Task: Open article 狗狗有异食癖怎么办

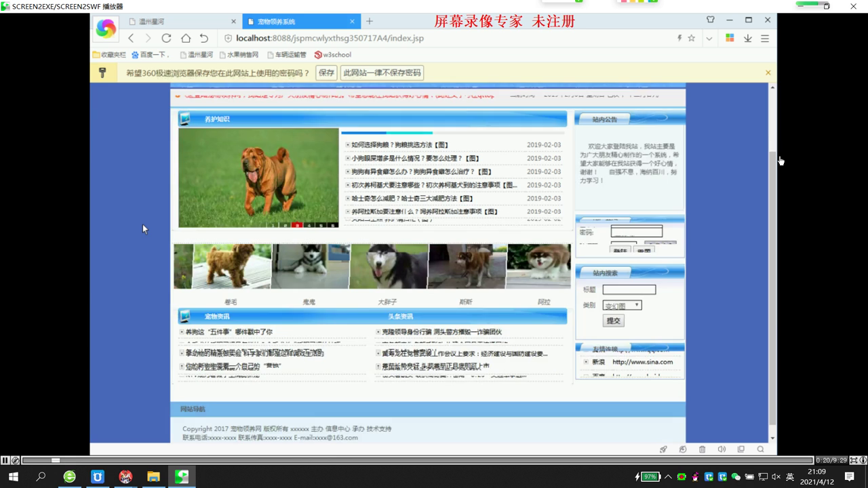Action: 422,171
